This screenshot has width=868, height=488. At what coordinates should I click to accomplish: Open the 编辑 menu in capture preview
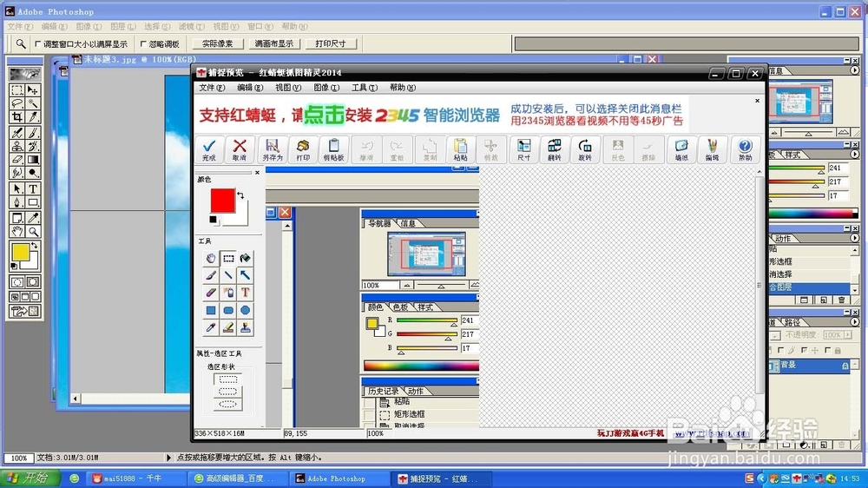pyautogui.click(x=250, y=88)
